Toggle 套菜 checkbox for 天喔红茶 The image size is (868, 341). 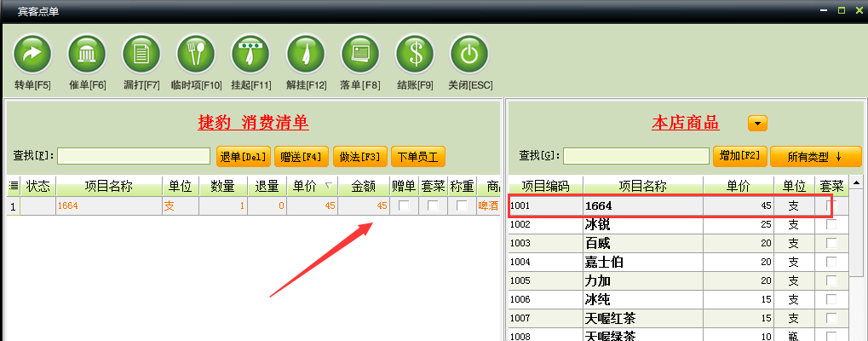831,318
